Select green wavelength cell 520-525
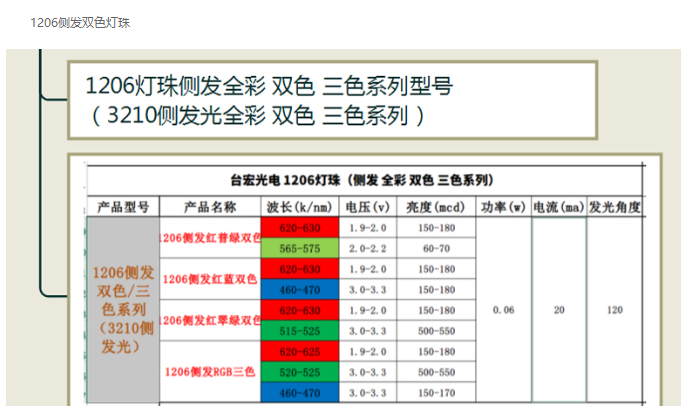Image resolution: width=681 pixels, height=406 pixels. [300, 372]
